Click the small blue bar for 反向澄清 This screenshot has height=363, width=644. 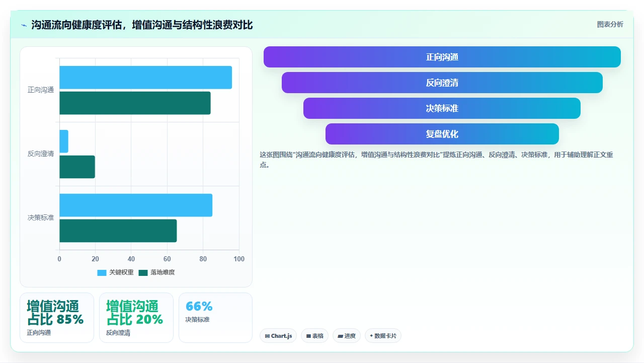click(x=64, y=141)
